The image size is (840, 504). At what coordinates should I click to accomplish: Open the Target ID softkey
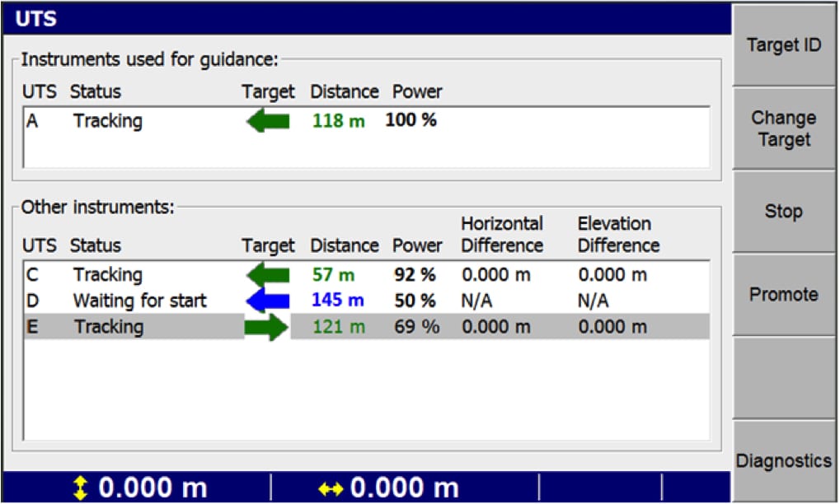point(784,45)
